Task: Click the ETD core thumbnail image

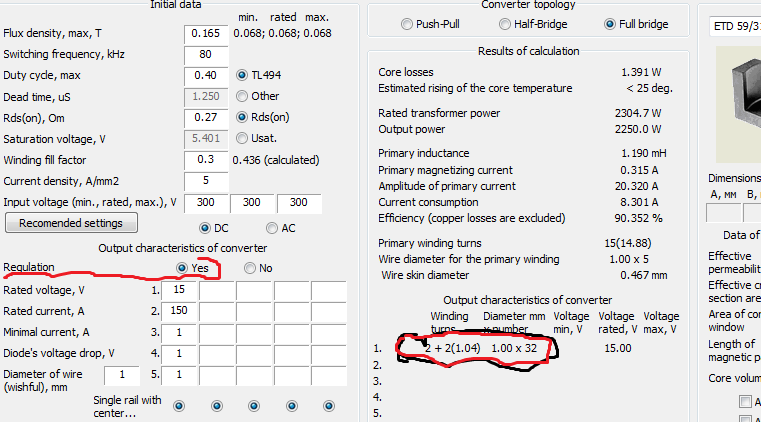Action: (x=739, y=104)
